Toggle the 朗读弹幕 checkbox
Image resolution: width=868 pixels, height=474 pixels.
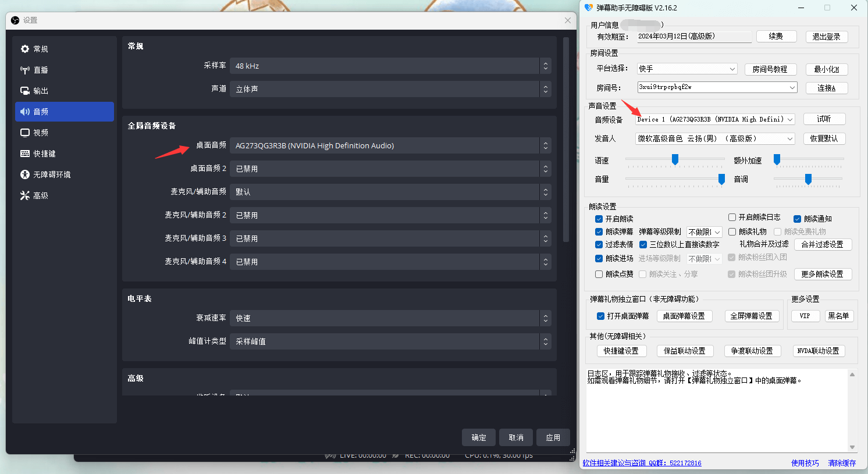pyautogui.click(x=599, y=231)
